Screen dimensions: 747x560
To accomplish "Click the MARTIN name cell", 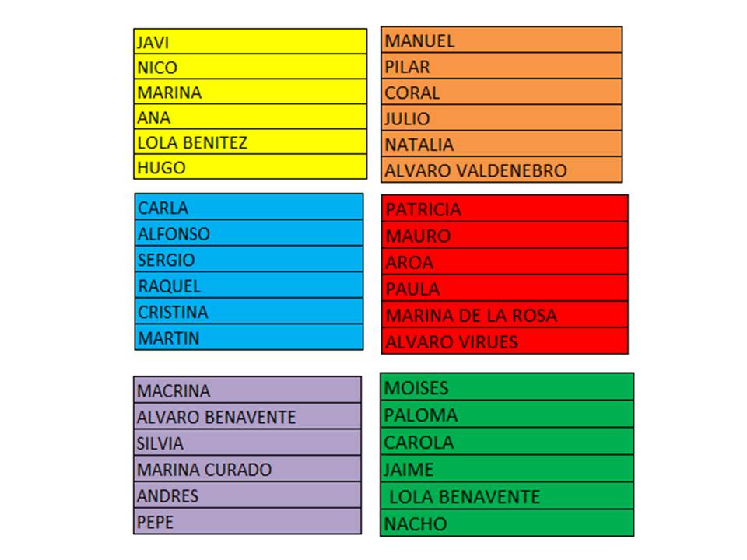I will click(248, 338).
